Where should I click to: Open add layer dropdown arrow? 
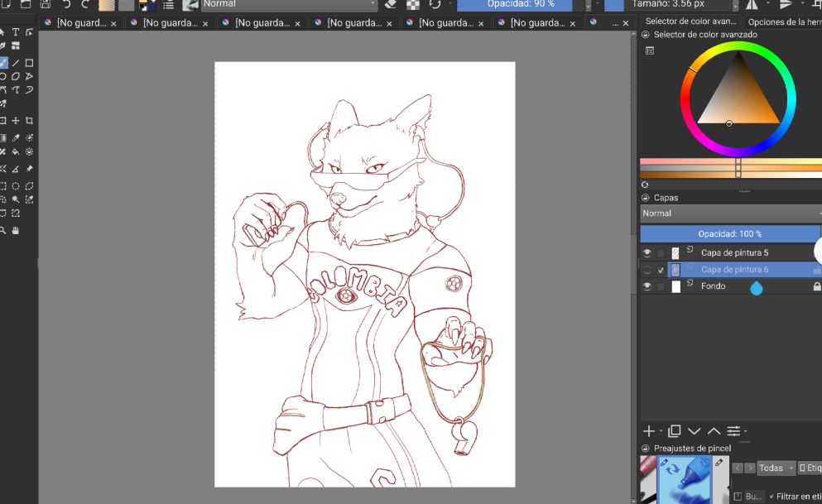[x=661, y=431]
